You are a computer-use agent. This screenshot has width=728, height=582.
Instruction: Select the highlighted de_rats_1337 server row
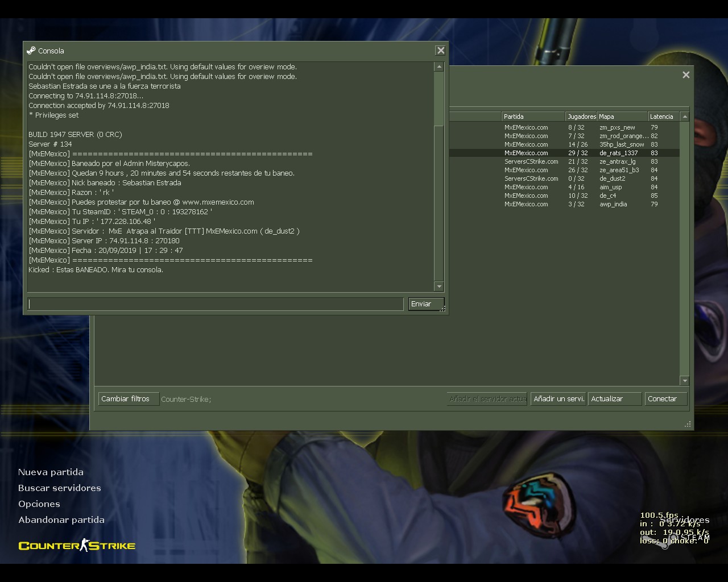(564, 153)
